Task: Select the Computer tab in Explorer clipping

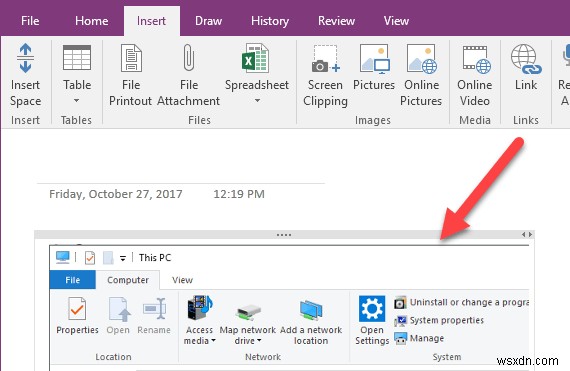Action: pos(128,280)
